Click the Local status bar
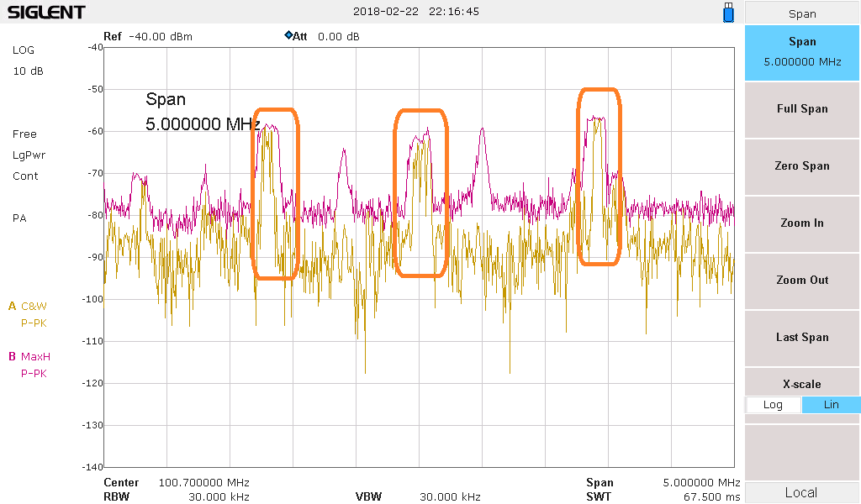The width and height of the screenshot is (861, 504). click(x=802, y=492)
